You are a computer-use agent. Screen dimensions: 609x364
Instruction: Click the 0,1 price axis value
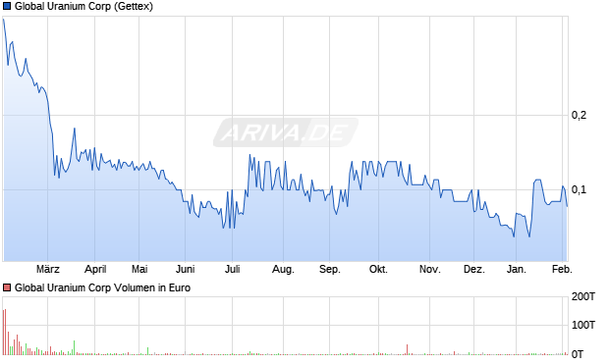tap(579, 190)
